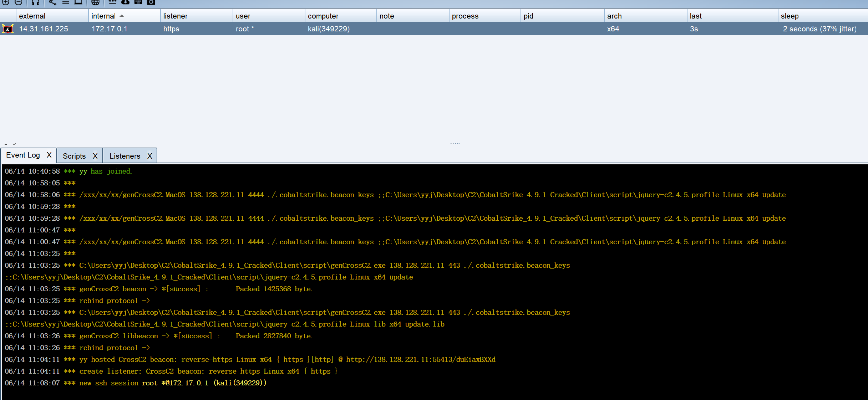
Task: Click the divider grip dots between panes
Action: [455, 144]
